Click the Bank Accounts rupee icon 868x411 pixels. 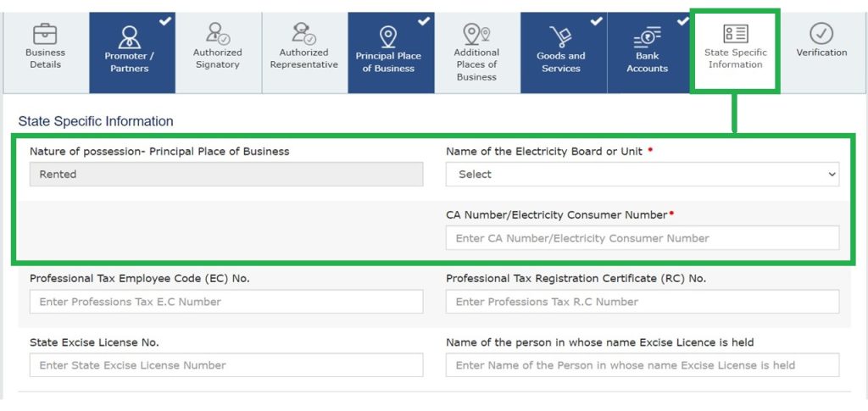tap(647, 38)
